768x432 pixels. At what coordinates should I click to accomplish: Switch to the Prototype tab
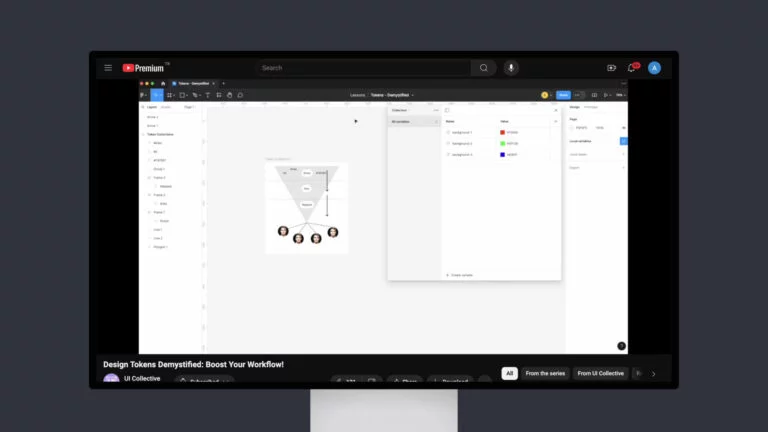point(591,107)
